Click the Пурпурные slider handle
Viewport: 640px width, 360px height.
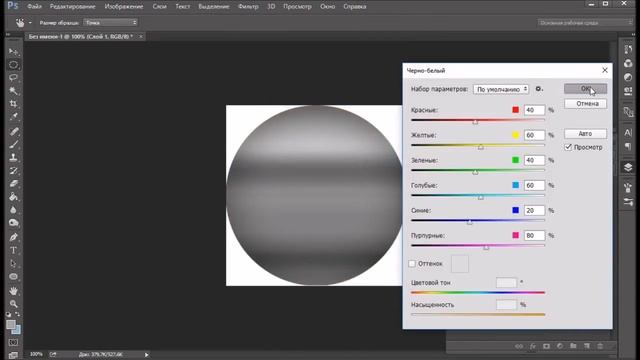[486, 247]
